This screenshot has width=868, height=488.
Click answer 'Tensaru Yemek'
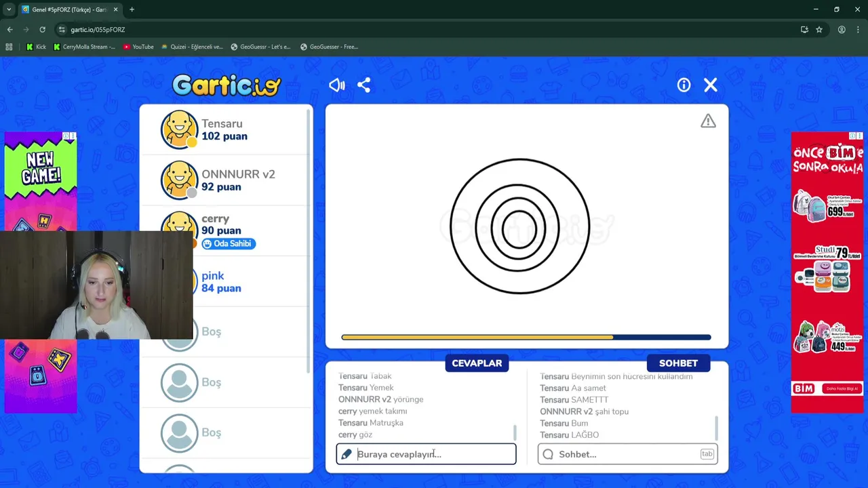click(x=366, y=388)
